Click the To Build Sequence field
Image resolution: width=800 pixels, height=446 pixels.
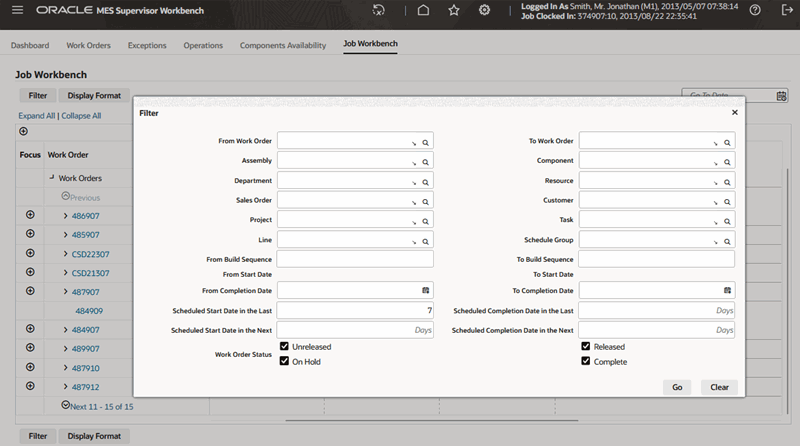click(x=657, y=259)
